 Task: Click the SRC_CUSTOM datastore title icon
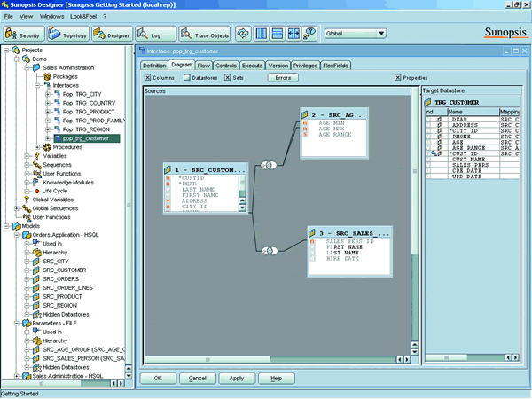click(x=168, y=169)
